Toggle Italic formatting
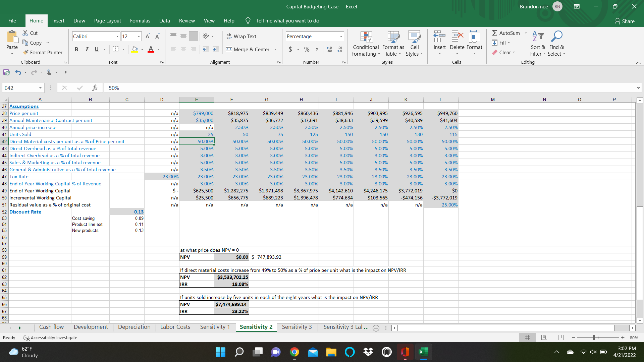Viewport: 644px width, 362px height. [87, 49]
